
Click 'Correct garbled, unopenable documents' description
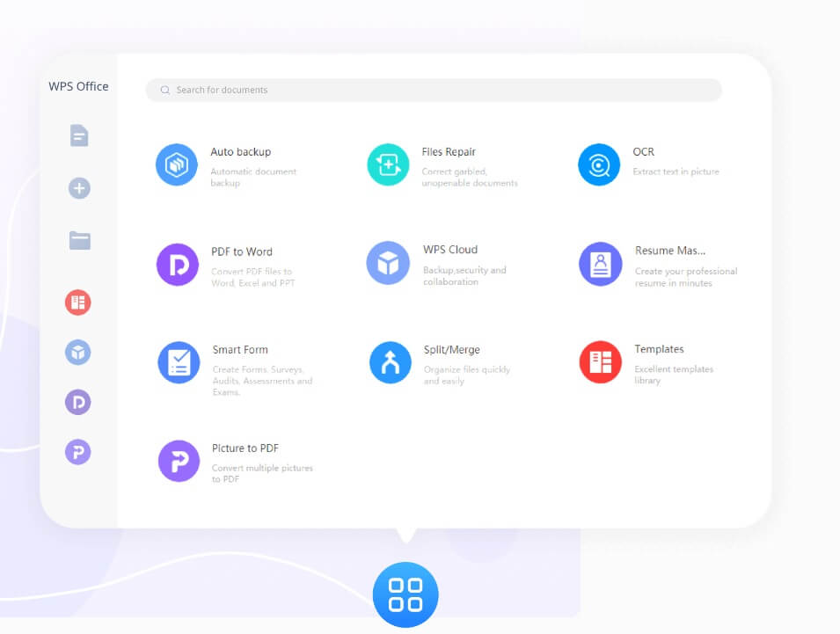pyautogui.click(x=470, y=178)
